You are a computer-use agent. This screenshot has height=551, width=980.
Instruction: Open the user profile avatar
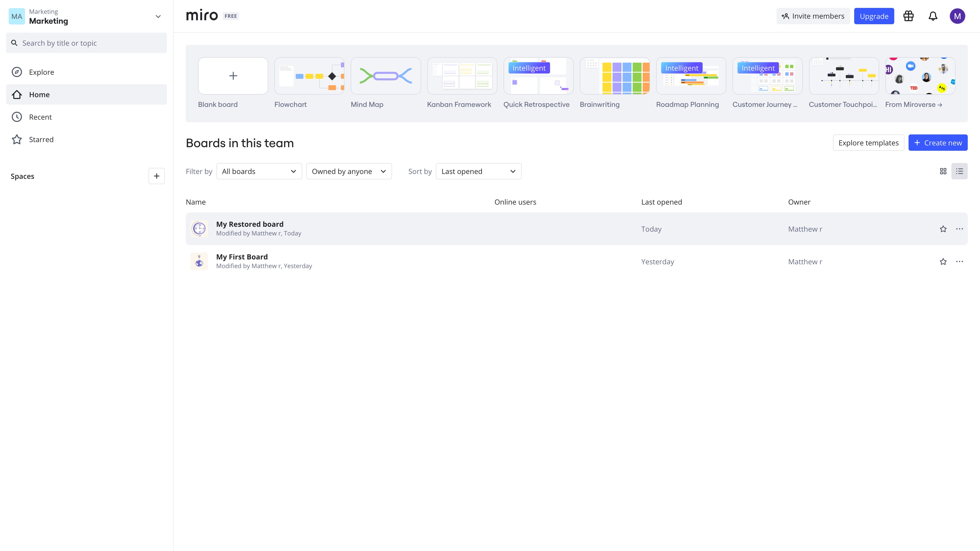(957, 16)
